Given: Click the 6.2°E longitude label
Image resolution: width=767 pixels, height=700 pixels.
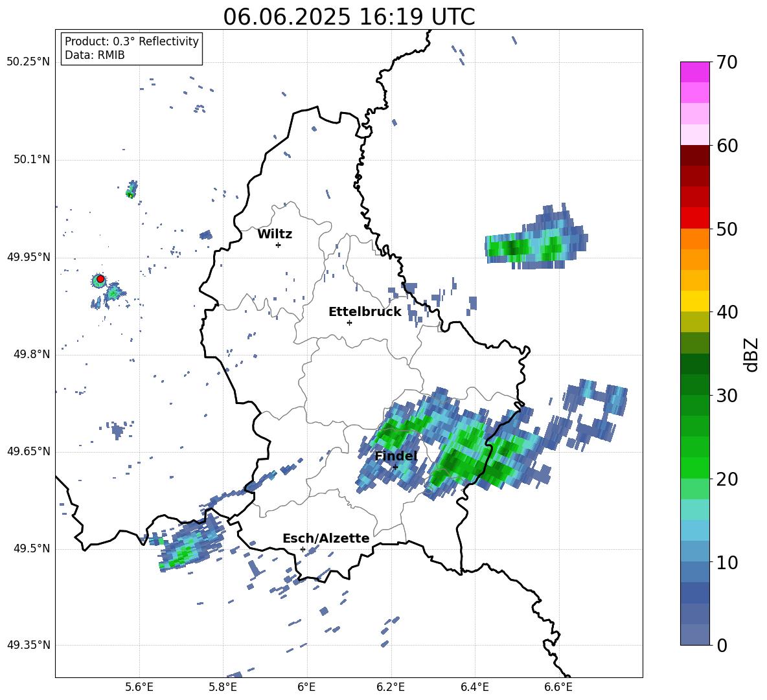Looking at the screenshot, I should 391,687.
